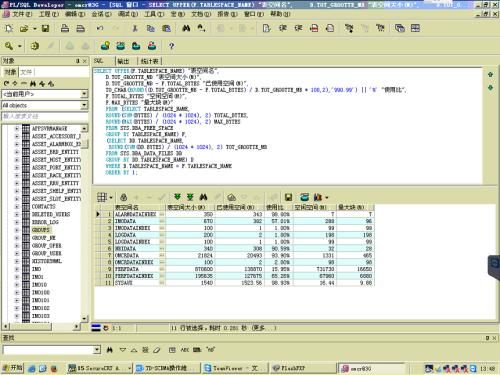Click the object browser horizontal scrollbar
Image resolution: width=500 pixels, height=375 pixels.
(41, 327)
